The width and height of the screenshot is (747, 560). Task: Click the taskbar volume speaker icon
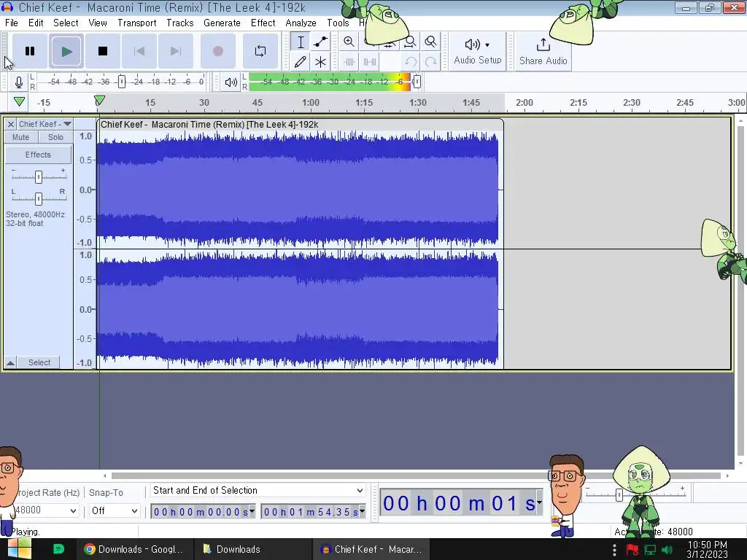coord(668,550)
